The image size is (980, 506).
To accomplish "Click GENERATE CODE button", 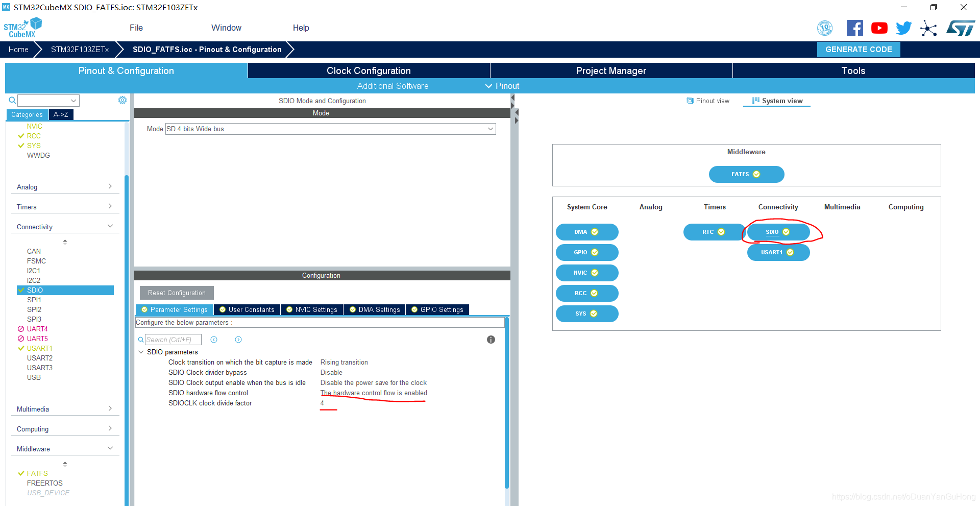I will tap(859, 50).
